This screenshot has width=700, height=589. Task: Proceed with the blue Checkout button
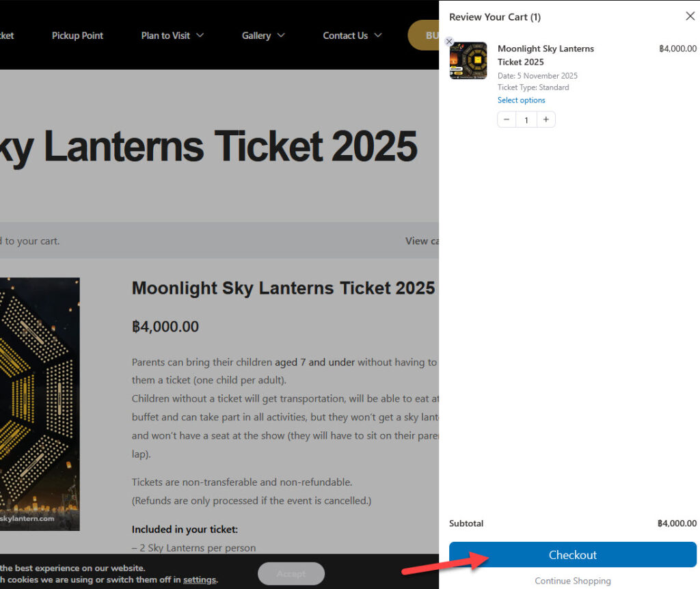573,555
